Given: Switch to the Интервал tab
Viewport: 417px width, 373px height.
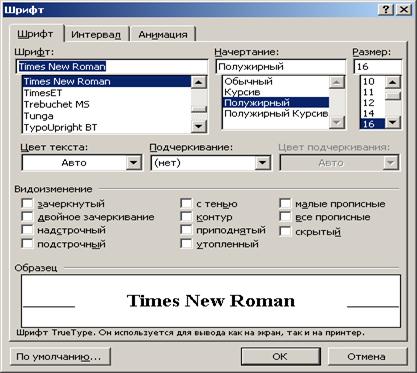Looking at the screenshot, I should 96,34.
